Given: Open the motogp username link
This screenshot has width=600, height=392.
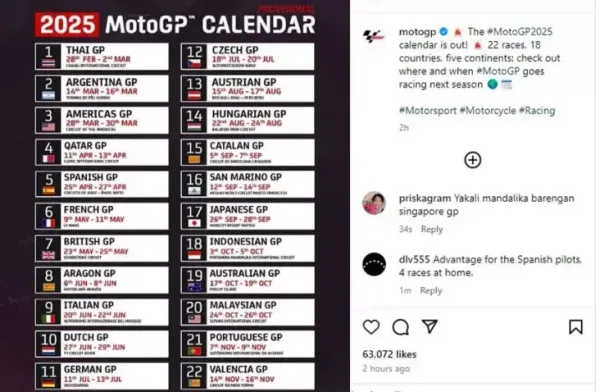Looking at the screenshot, I should tap(417, 32).
